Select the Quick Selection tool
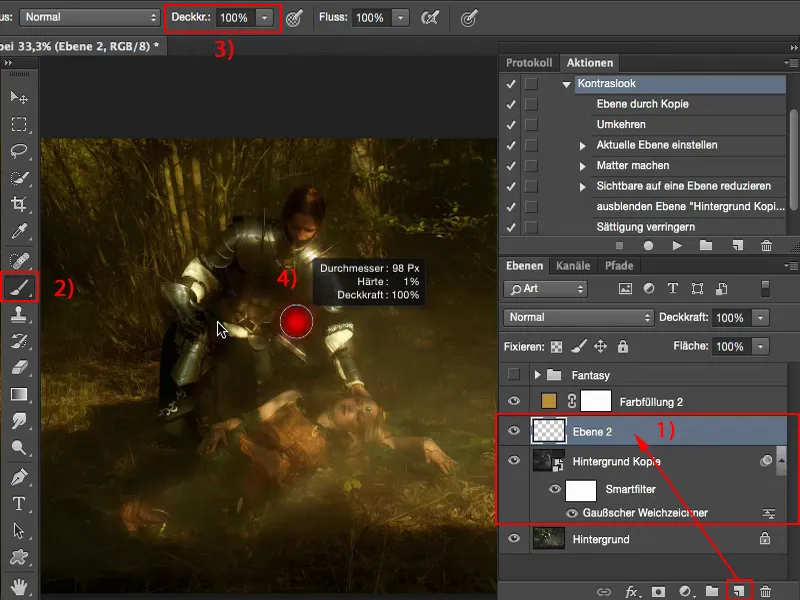Viewport: 800px width, 600px height. click(x=19, y=178)
